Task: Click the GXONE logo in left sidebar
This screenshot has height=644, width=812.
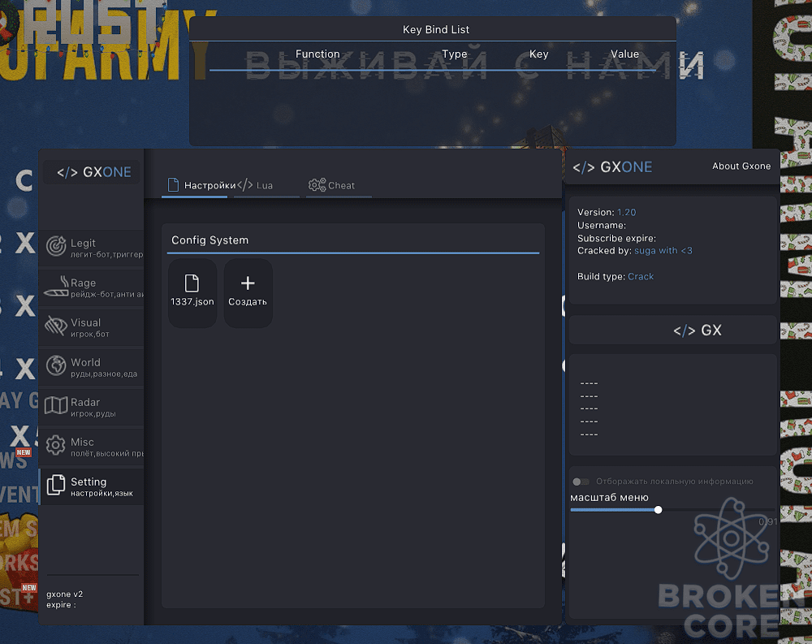Action: coord(93,172)
